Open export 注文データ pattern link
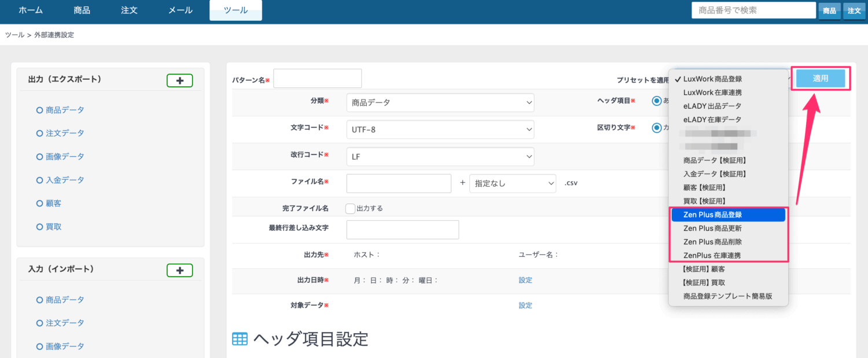This screenshot has height=358, width=868. pos(65,133)
